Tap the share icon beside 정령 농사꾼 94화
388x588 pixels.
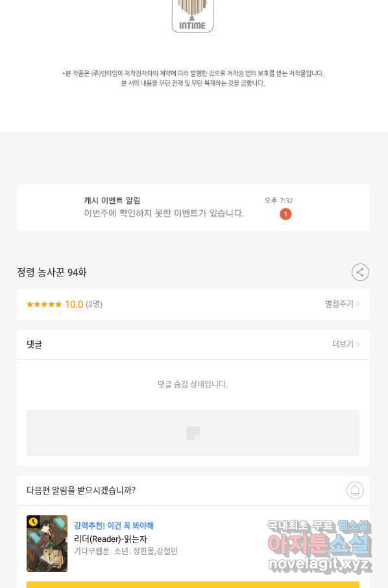(x=360, y=272)
